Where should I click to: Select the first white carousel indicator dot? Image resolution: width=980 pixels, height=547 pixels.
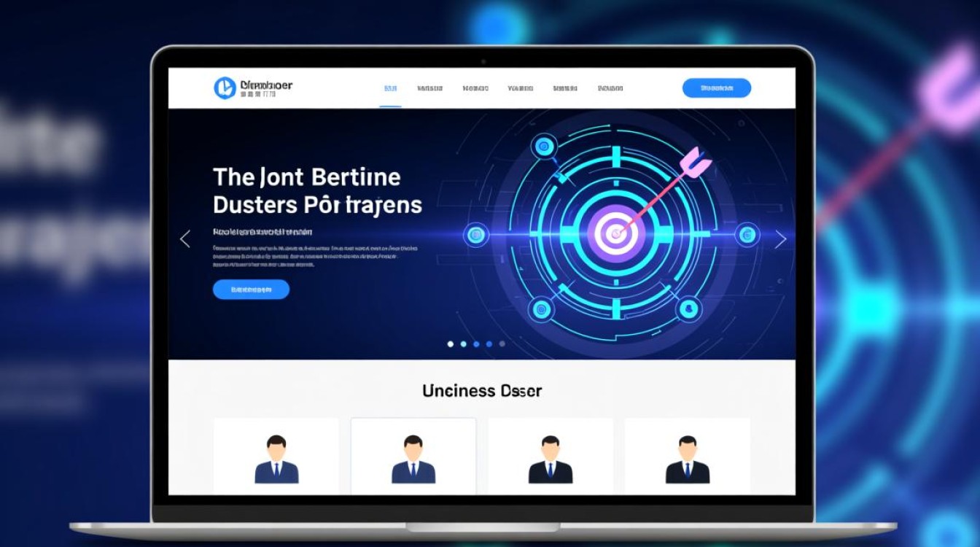coord(451,344)
